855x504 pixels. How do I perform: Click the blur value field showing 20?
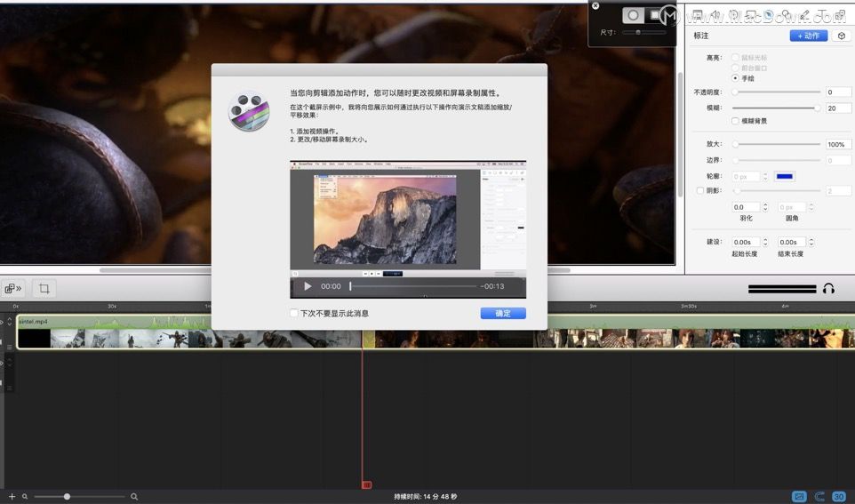[838, 108]
